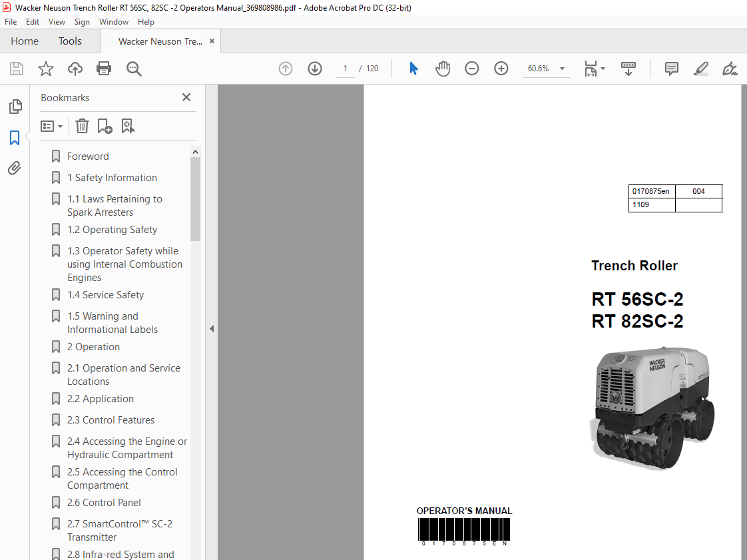This screenshot has width=747, height=560.
Task: Go to next page arrow
Action: (315, 69)
